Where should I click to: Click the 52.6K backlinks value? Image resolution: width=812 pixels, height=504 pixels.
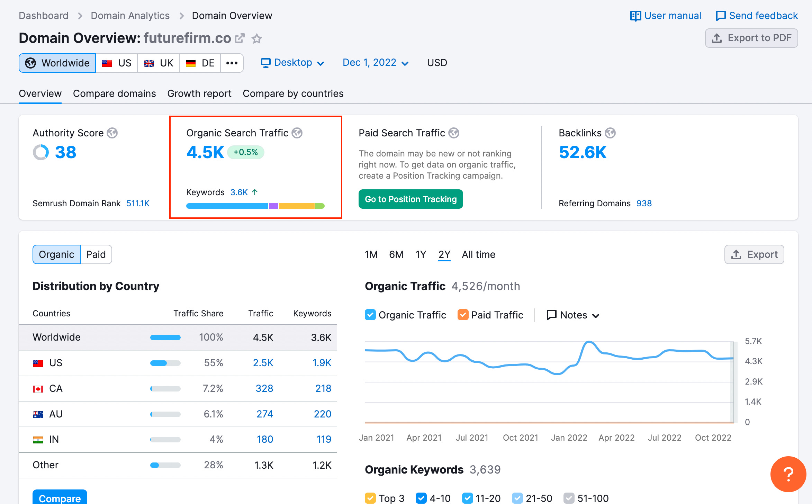(583, 152)
